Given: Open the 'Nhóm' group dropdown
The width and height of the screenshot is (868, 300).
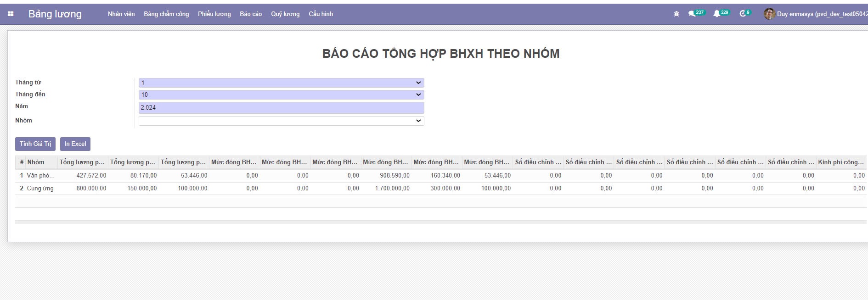Looking at the screenshot, I should click(281, 121).
